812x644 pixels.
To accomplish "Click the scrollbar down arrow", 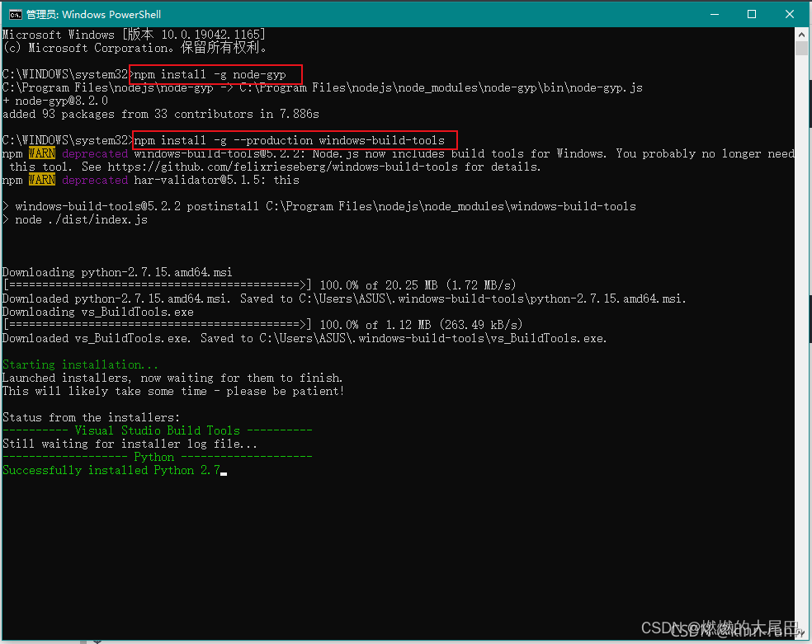I will point(801,632).
